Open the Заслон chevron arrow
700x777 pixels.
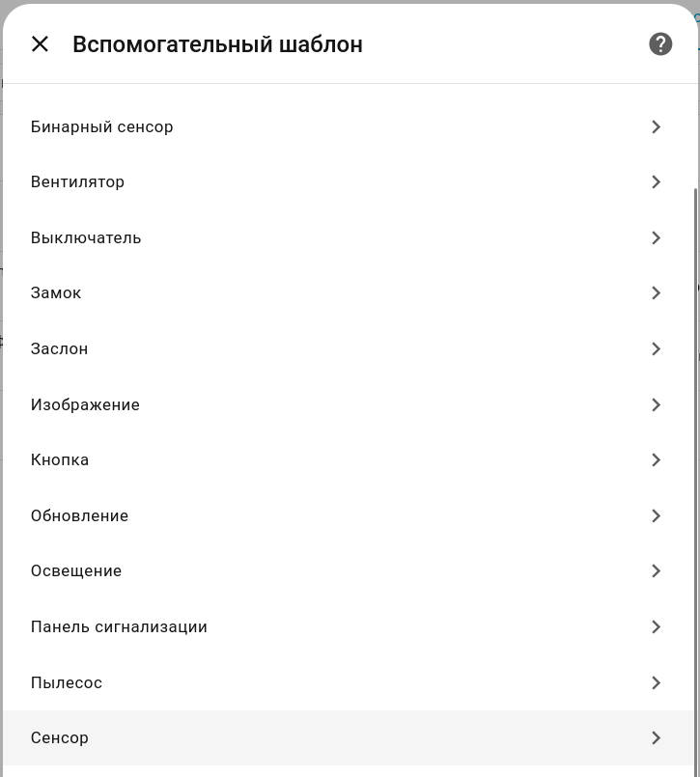click(656, 348)
